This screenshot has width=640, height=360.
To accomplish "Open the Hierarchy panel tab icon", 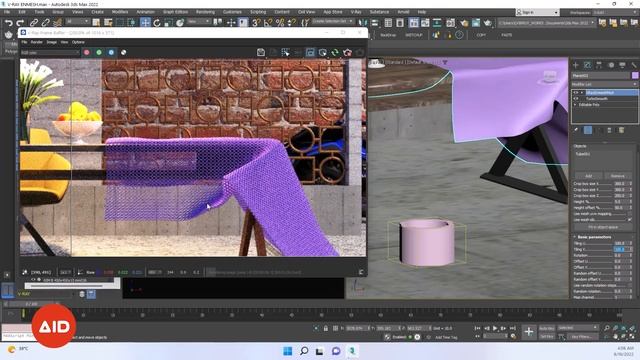I will coord(599,65).
